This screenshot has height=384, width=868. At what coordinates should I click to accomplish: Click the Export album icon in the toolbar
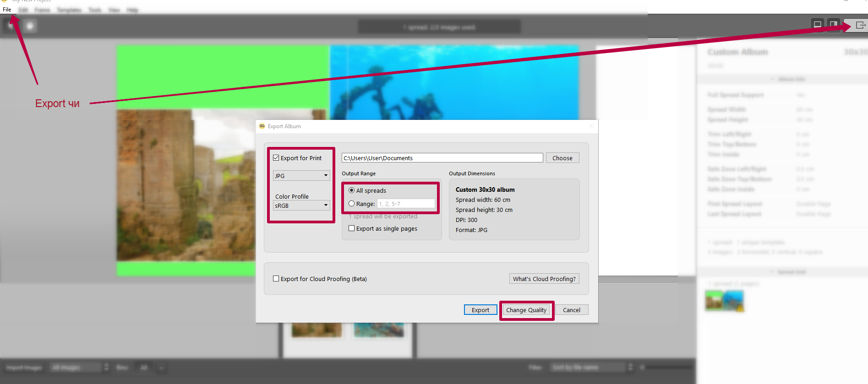pos(860,25)
